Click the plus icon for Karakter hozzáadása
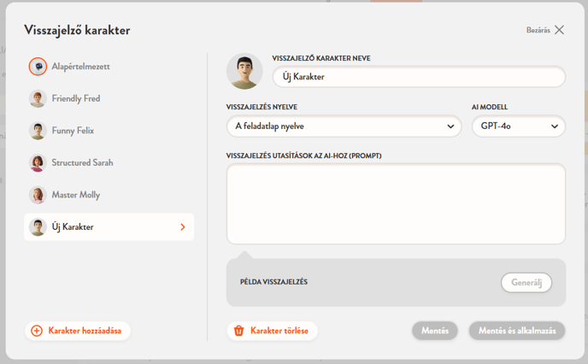The height and width of the screenshot is (364, 588). point(37,331)
